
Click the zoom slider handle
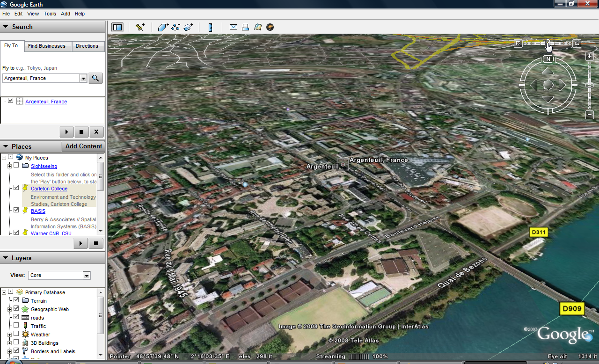590,85
